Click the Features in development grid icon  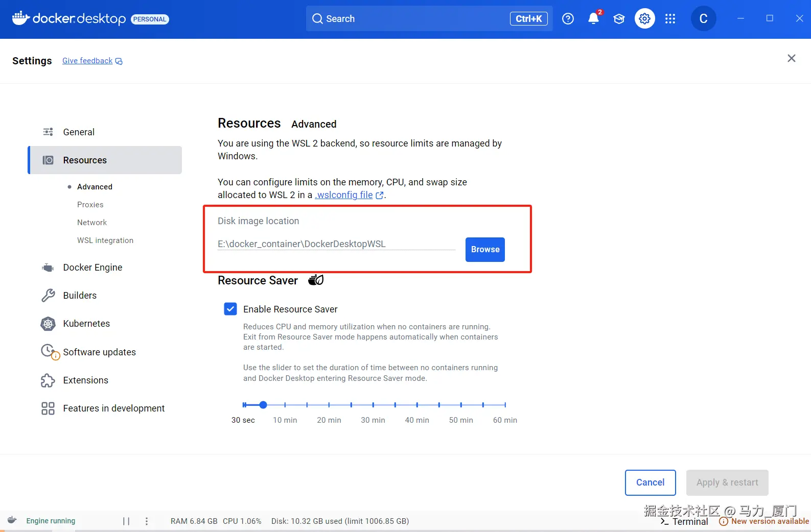click(48, 408)
